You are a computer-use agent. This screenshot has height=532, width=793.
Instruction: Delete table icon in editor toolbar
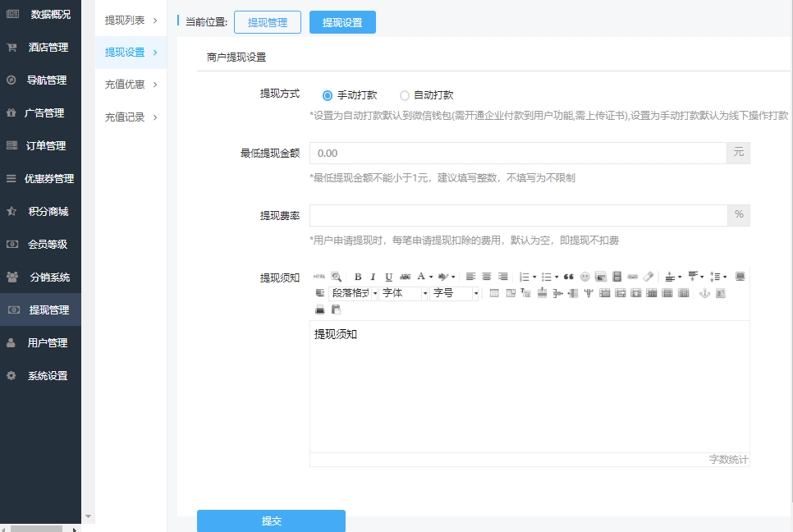(x=511, y=293)
